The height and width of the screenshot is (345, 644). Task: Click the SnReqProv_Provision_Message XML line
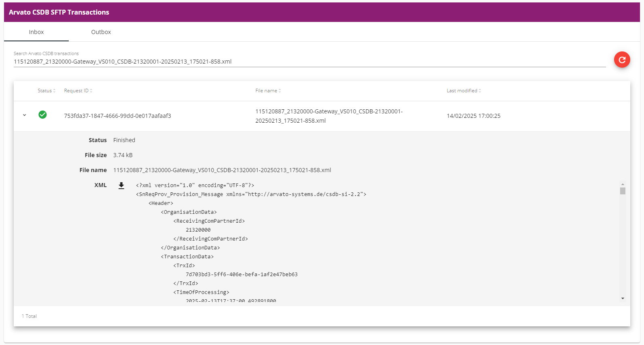[x=251, y=194]
